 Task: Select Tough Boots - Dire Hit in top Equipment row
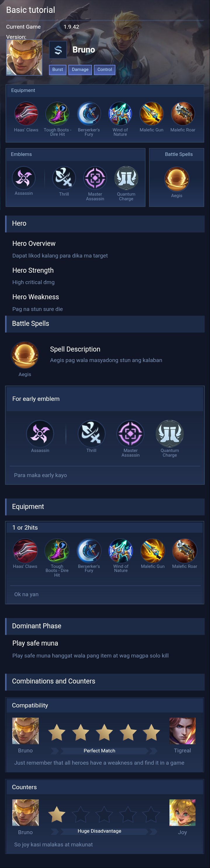[x=57, y=114]
